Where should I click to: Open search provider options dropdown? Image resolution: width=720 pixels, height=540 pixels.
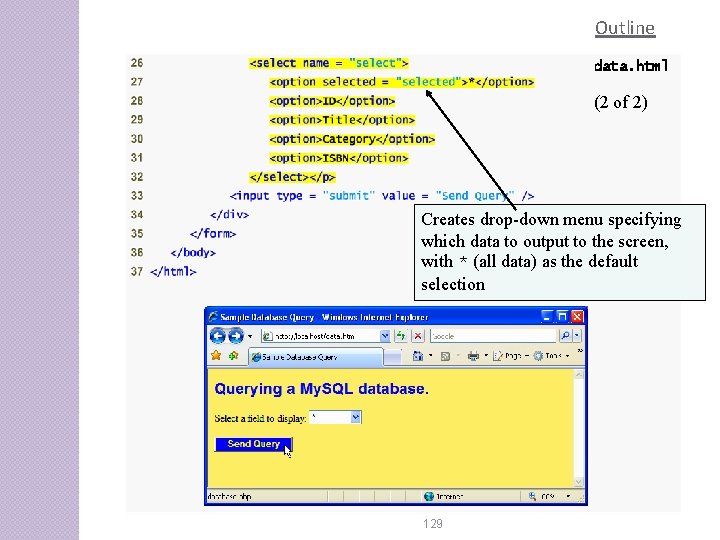[x=577, y=336]
